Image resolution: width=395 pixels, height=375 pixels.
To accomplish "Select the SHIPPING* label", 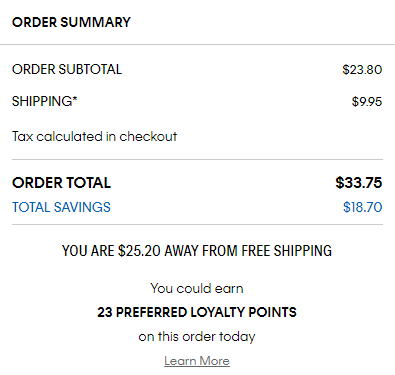I will point(44,101).
